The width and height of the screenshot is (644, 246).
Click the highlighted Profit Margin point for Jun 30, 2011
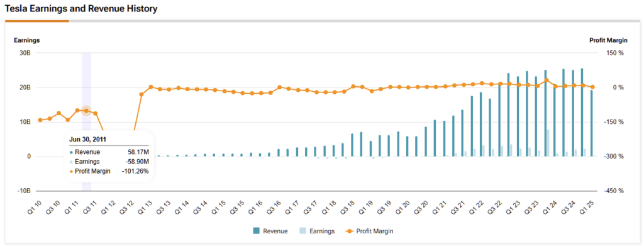pyautogui.click(x=86, y=111)
